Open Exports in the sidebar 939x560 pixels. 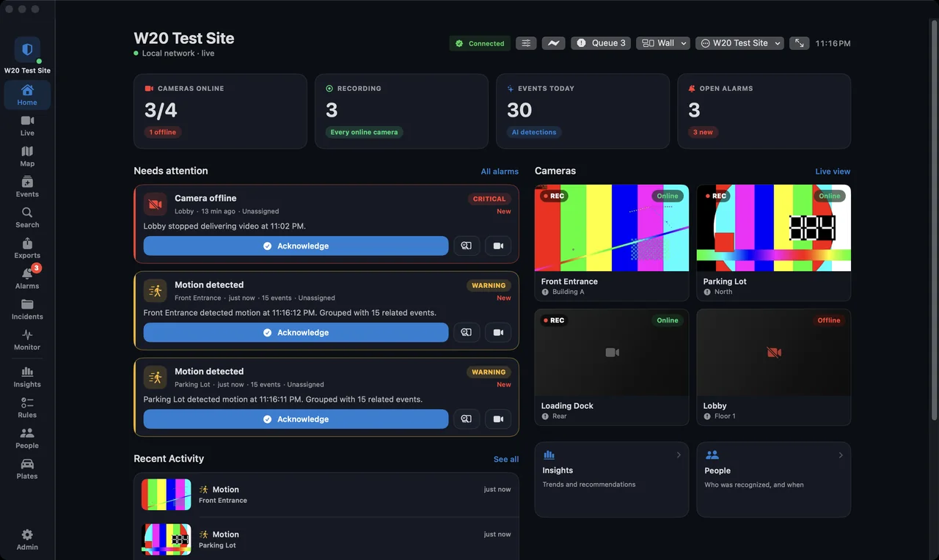27,248
